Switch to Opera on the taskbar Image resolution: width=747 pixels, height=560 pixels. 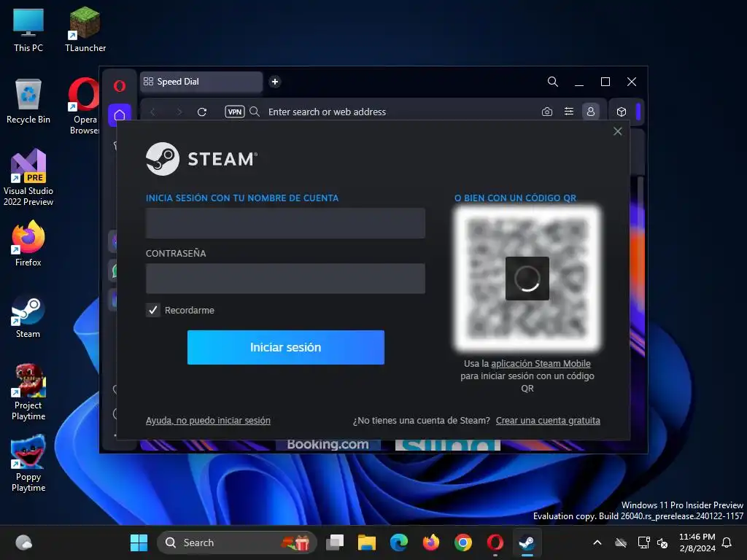[x=495, y=542]
